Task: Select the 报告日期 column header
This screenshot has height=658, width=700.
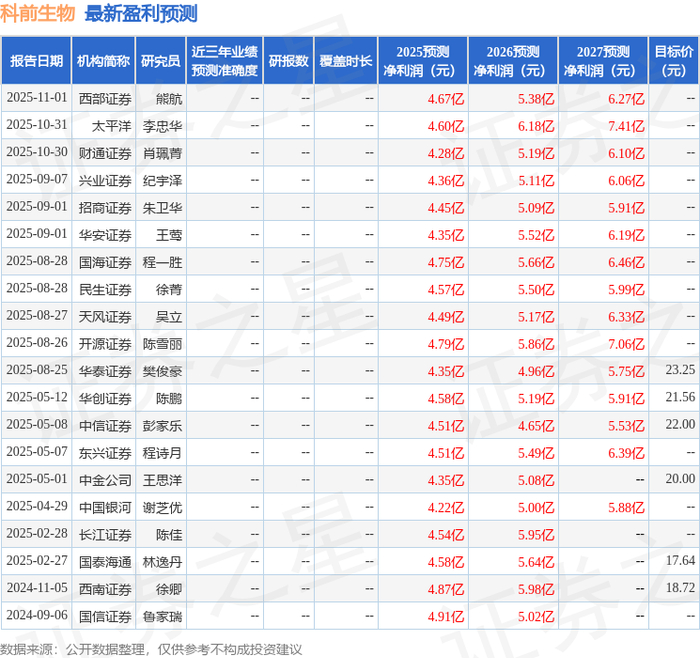Action: 36,61
